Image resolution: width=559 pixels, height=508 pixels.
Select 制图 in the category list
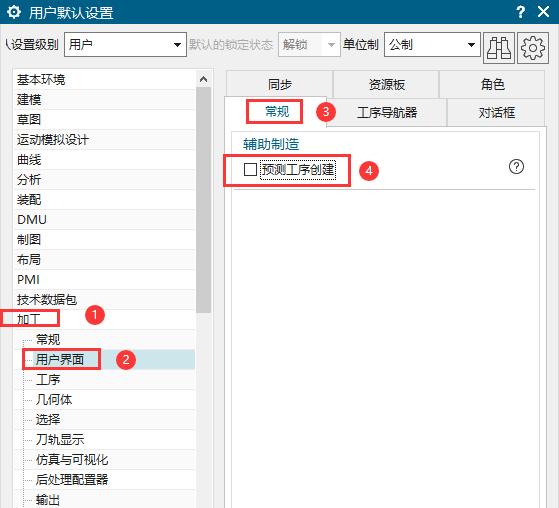click(x=104, y=239)
